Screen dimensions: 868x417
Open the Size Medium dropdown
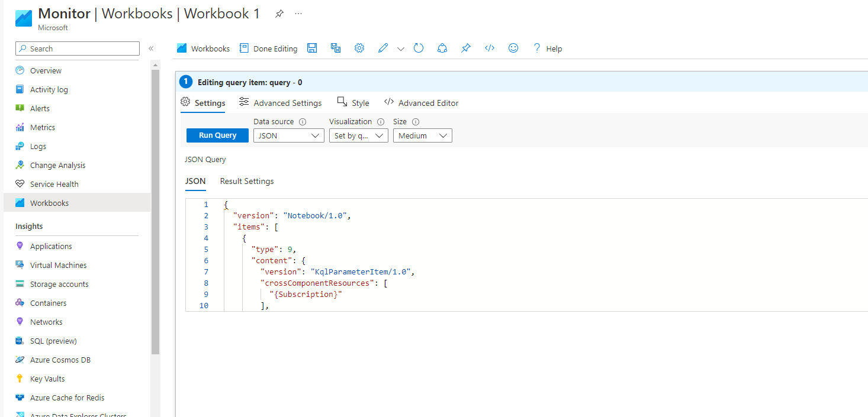click(423, 135)
